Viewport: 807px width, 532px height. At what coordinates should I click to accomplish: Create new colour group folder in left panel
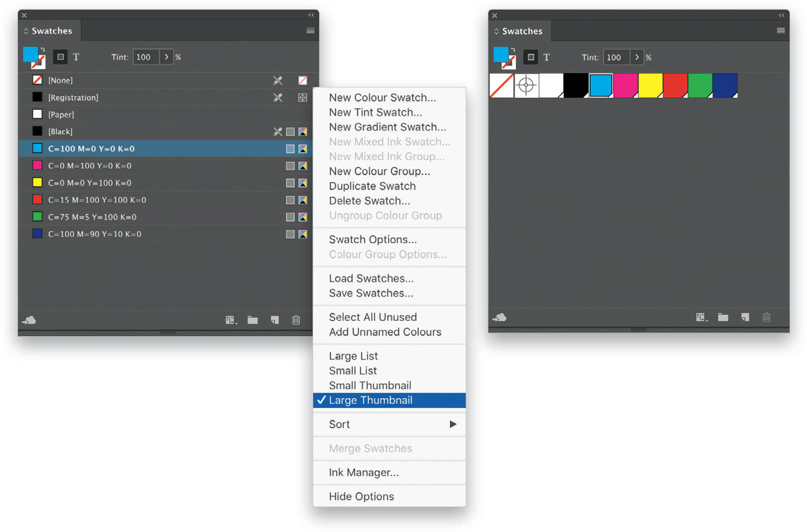coord(253,320)
